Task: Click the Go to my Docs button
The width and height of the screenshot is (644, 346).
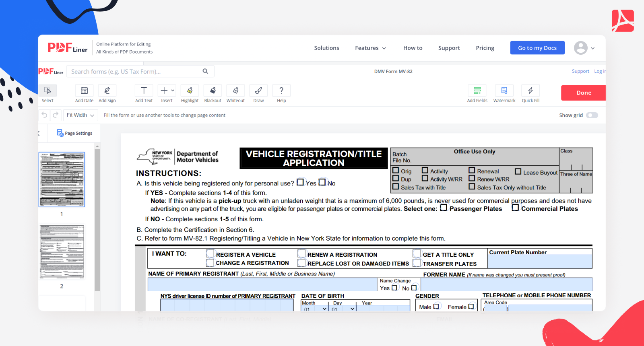Action: point(537,48)
